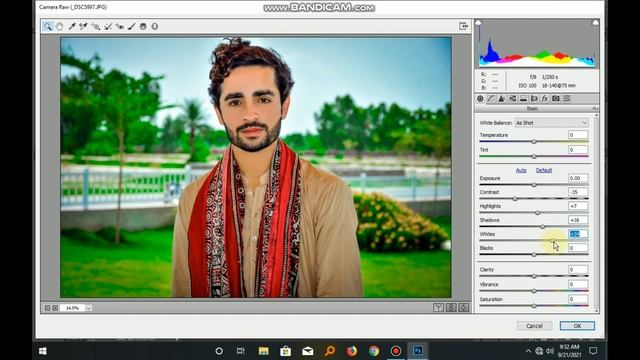This screenshot has width=640, height=360.
Task: Click the Whites value field
Action: tap(578, 234)
